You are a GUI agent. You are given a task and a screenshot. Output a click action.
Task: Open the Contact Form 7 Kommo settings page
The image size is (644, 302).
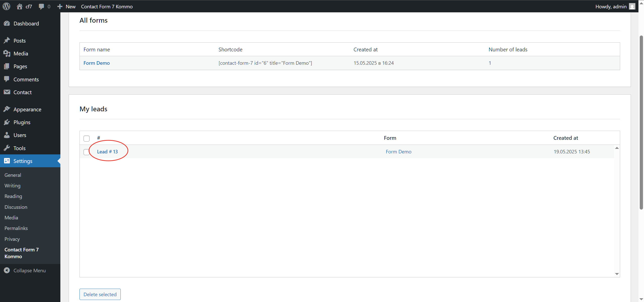tap(21, 253)
